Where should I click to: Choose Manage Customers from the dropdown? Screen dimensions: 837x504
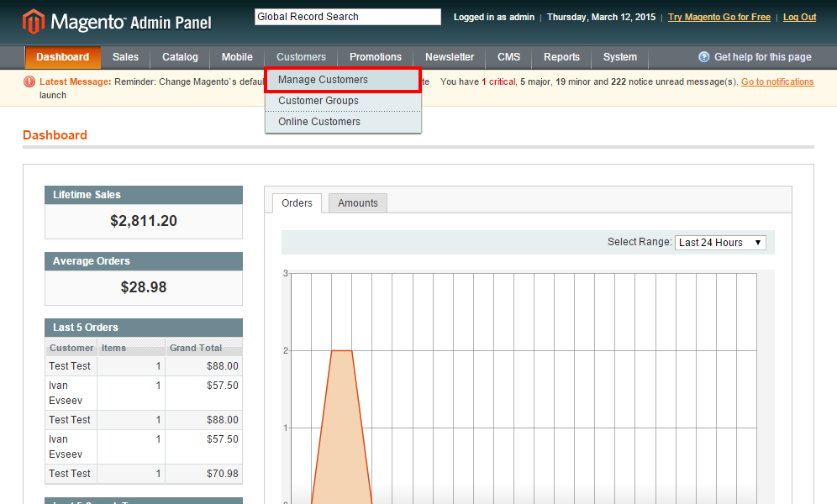(343, 80)
